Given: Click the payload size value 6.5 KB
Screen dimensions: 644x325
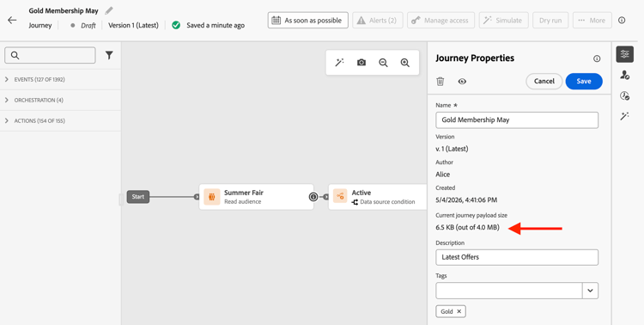Looking at the screenshot, I should [467, 227].
